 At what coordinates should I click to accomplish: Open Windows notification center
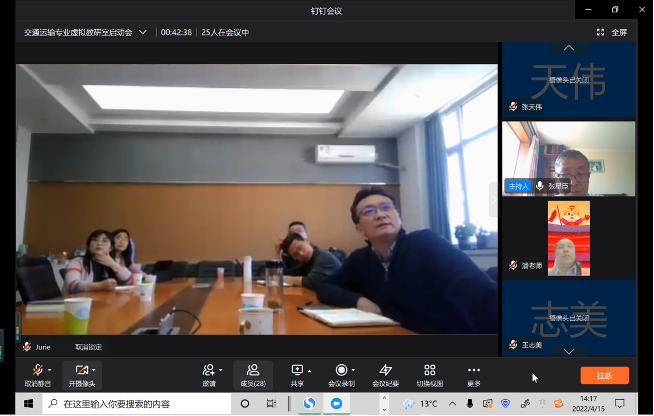[620, 403]
